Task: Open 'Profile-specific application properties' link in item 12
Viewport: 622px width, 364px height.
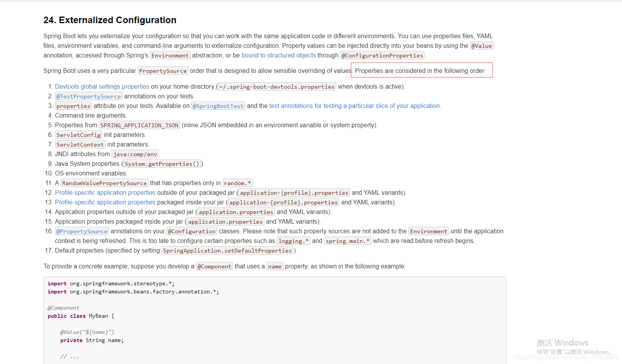Action: (105, 193)
